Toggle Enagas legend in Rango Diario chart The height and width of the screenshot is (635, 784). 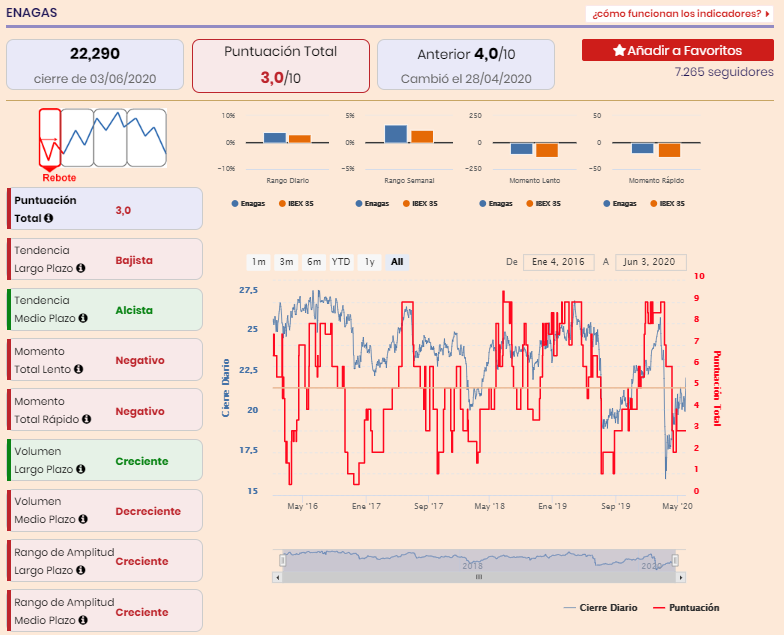pyautogui.click(x=248, y=204)
